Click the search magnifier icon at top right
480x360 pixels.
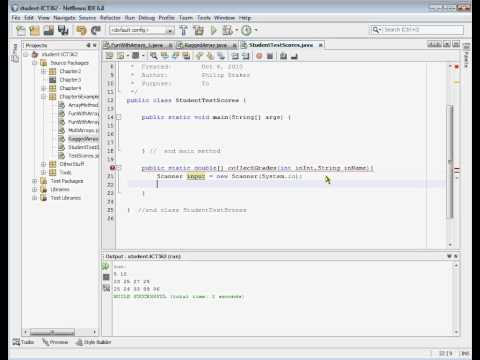[x=376, y=30]
